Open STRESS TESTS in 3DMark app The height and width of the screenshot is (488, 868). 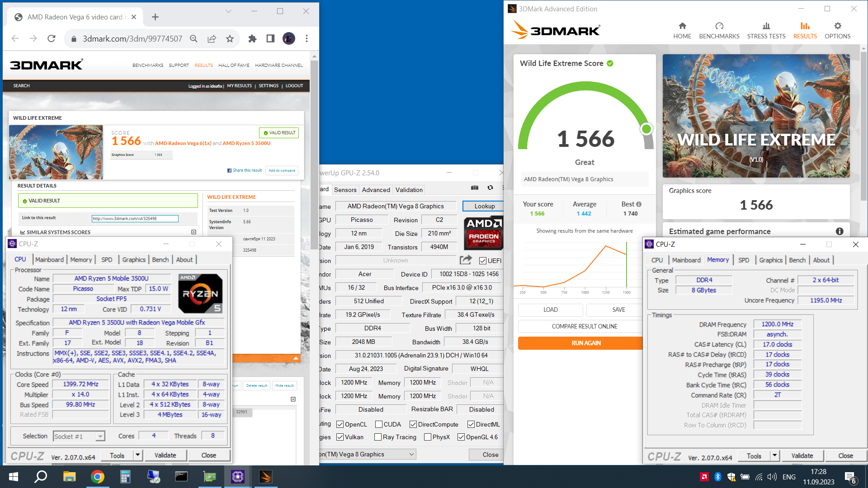(x=766, y=31)
